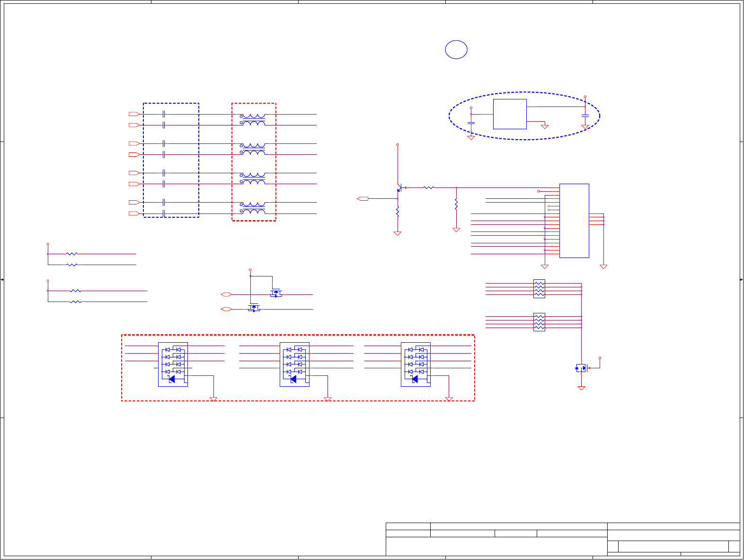Select the rightmost TVS diode array
Viewport: 744px width, 560px height.
(x=416, y=364)
